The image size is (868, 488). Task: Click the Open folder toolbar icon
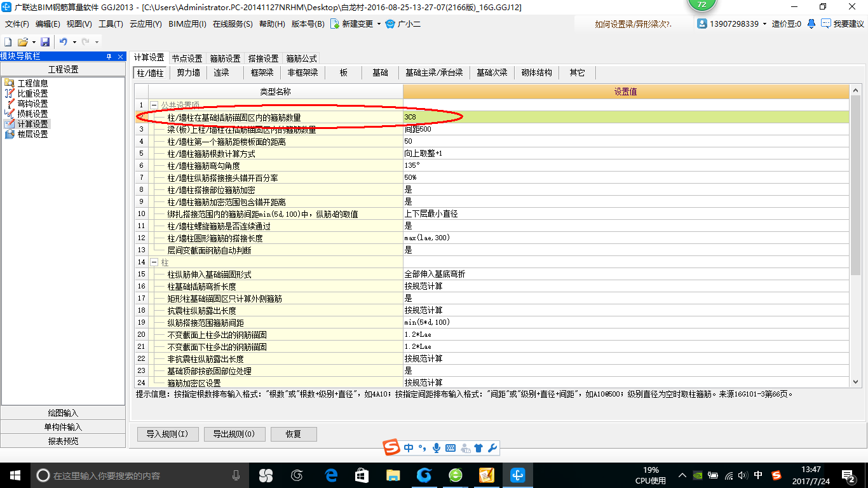click(22, 42)
